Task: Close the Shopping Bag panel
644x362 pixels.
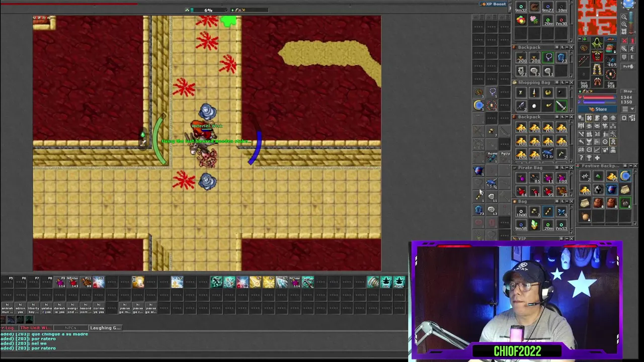Action: (x=572, y=82)
